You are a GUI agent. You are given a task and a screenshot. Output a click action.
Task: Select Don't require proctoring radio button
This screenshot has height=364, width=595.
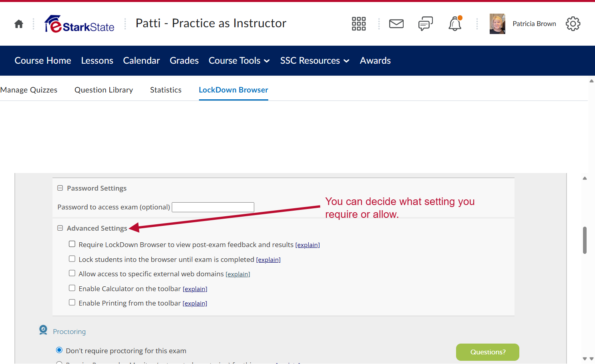[59, 350]
